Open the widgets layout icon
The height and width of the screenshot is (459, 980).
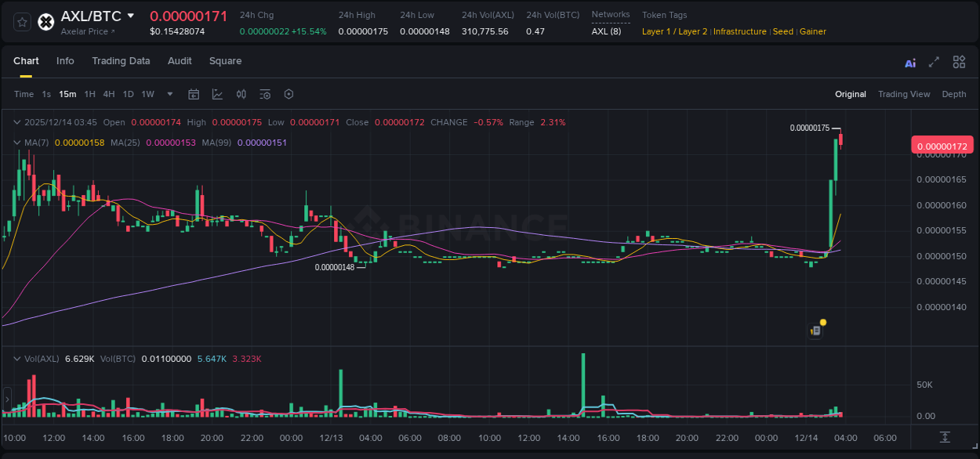tap(959, 61)
